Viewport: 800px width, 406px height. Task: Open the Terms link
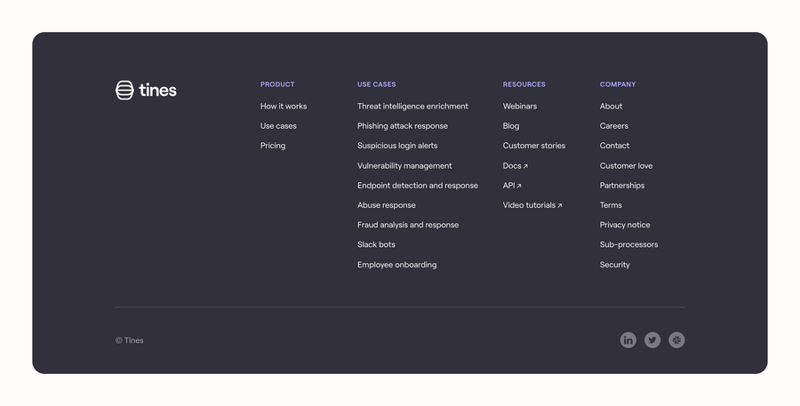click(x=611, y=205)
